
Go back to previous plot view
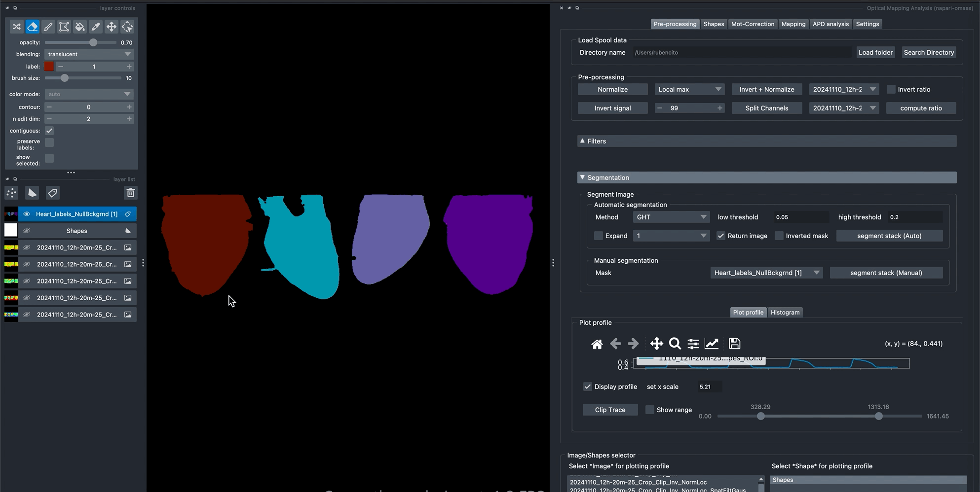coord(615,344)
